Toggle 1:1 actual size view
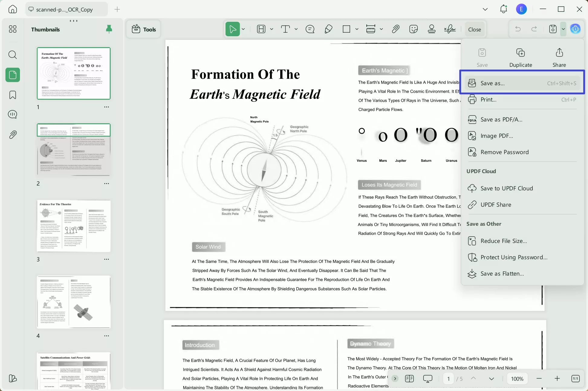 (575, 378)
